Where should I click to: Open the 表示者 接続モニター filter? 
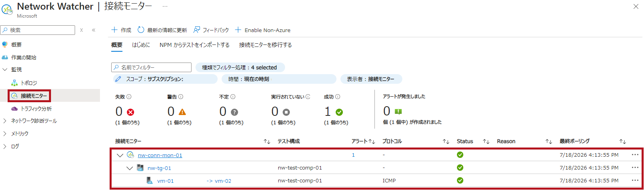click(371, 79)
